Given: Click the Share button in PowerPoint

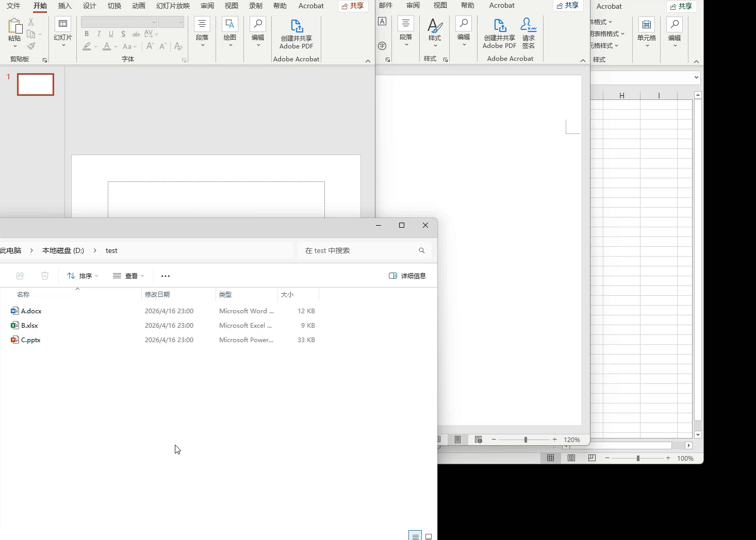Looking at the screenshot, I should [353, 6].
